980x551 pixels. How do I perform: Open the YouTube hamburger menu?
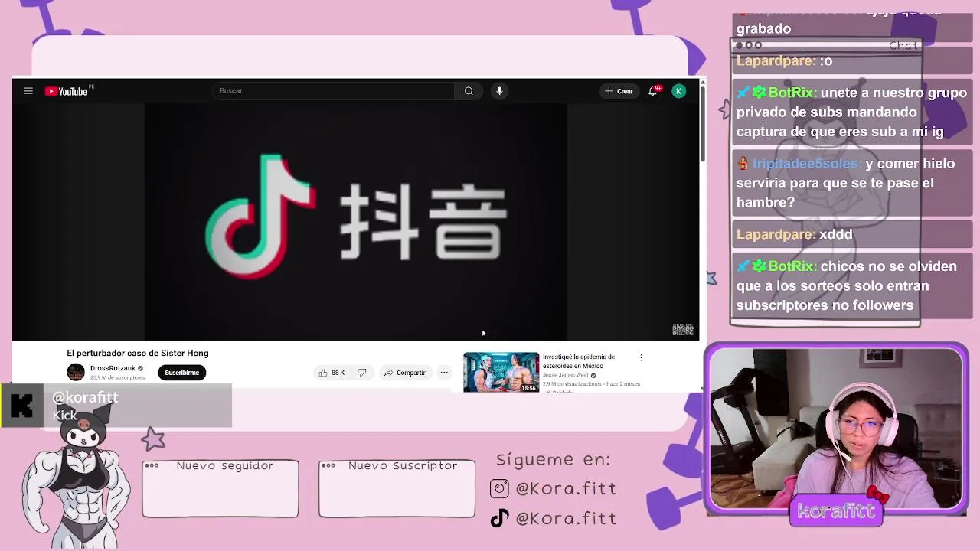[x=28, y=91]
